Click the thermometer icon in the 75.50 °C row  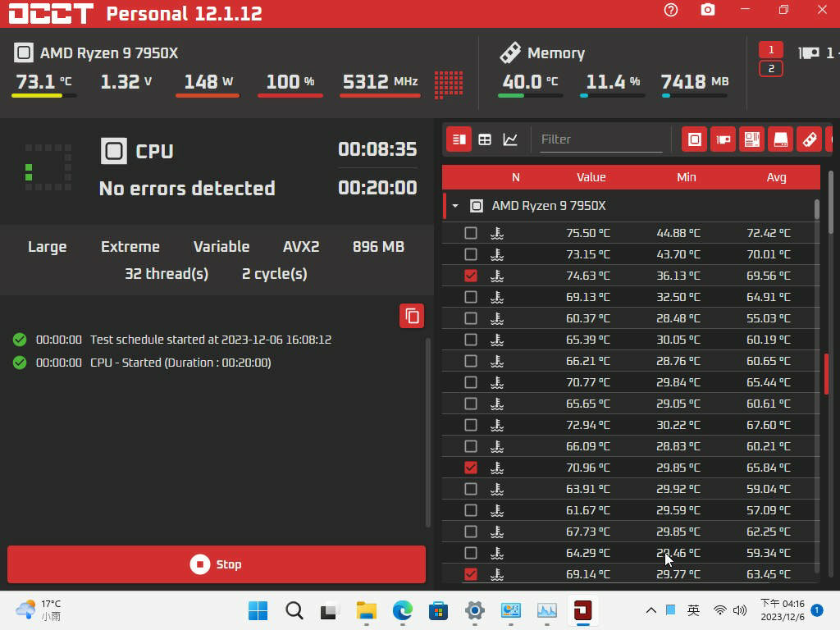pyautogui.click(x=497, y=233)
